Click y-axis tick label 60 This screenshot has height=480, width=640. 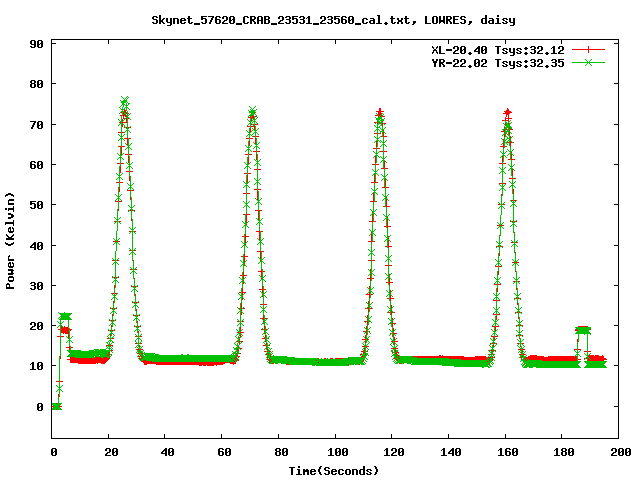(x=36, y=165)
